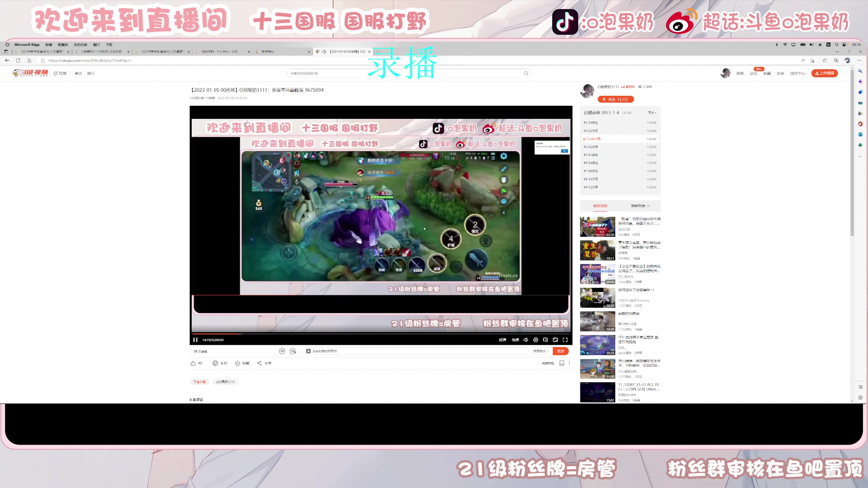Image resolution: width=868 pixels, height=488 pixels.
Task: Click the share 分享 icon
Action: coord(259,363)
